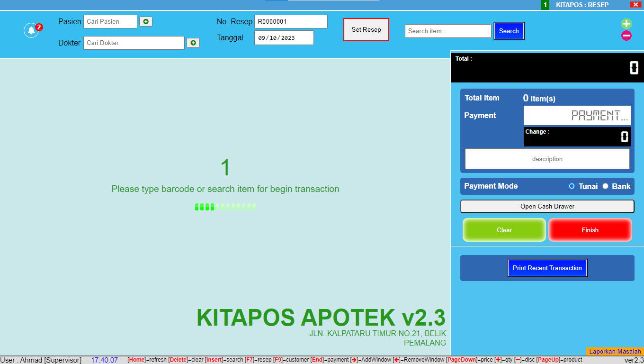The image size is (644, 364).
Task: Add new patient with plus icon
Action: (x=146, y=21)
